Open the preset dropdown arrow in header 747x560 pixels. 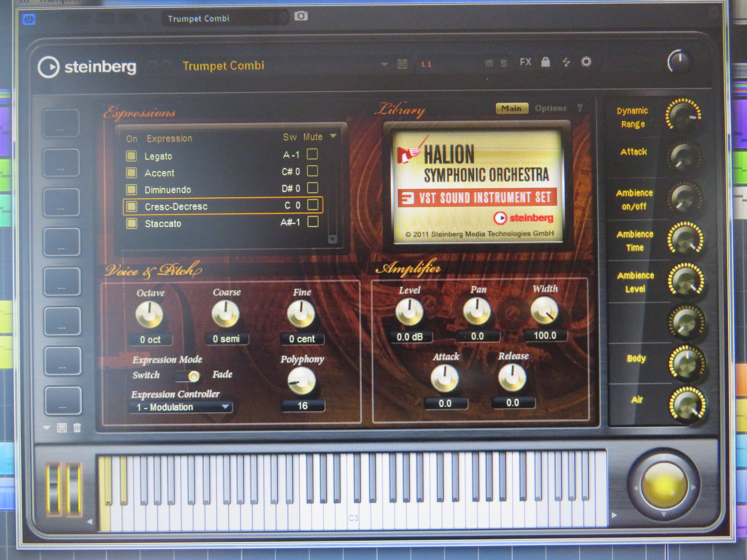[384, 64]
